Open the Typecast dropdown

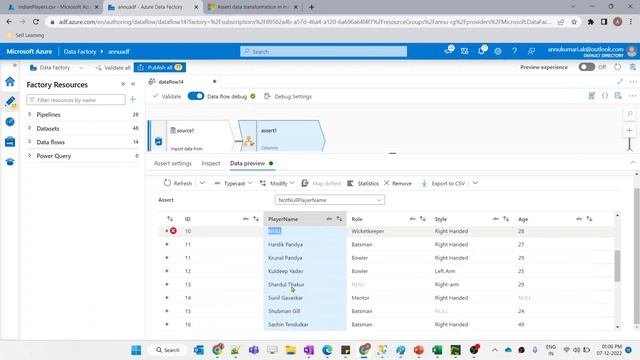tap(233, 183)
